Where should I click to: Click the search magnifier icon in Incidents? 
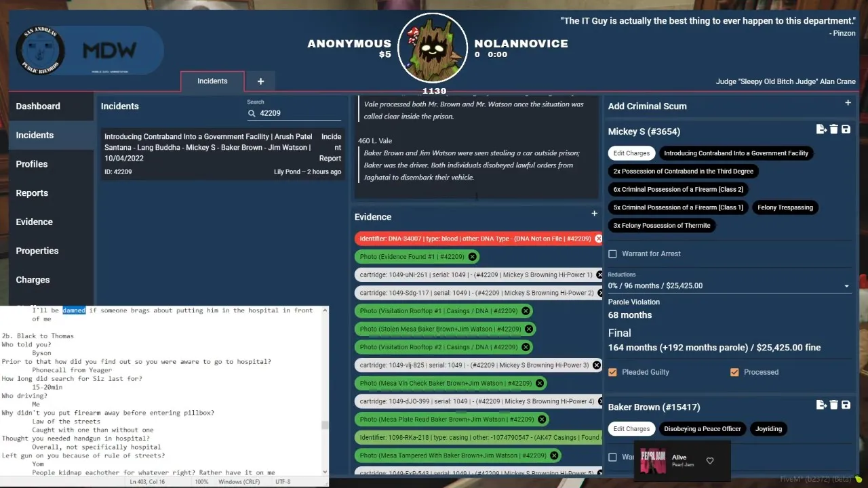point(252,114)
